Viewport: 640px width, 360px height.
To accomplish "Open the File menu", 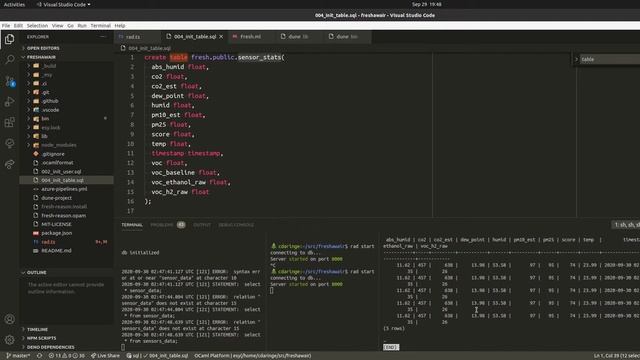I will [6, 25].
